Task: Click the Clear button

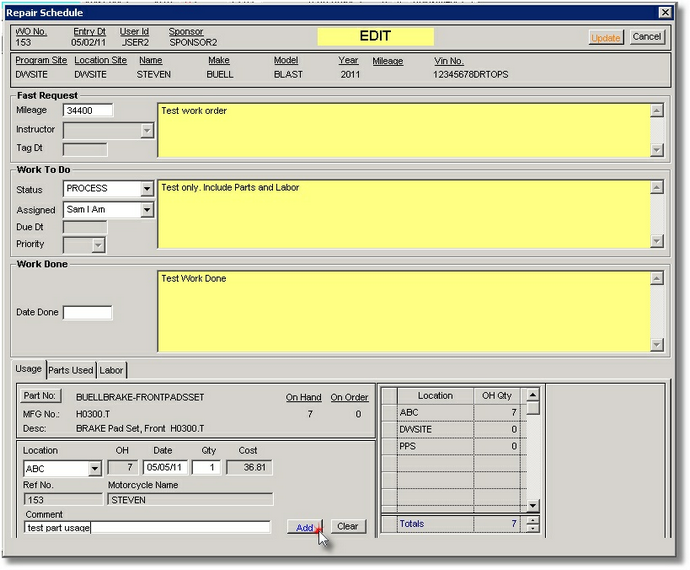Action: [x=347, y=526]
